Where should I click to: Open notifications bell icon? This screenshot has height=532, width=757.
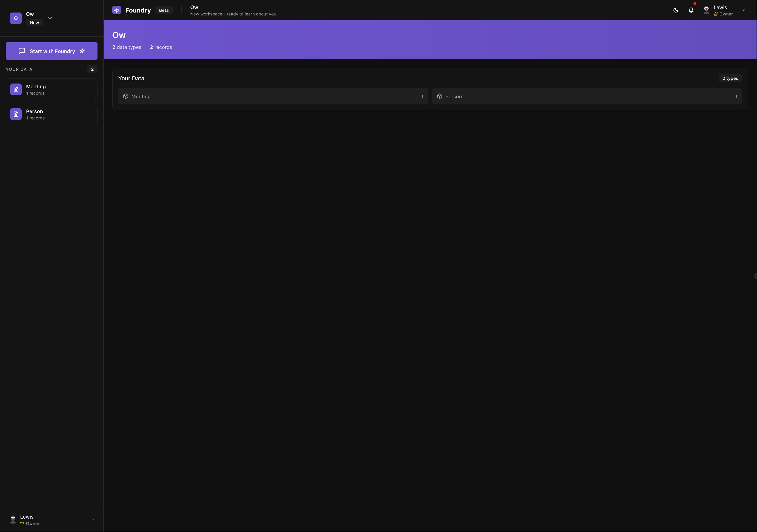[x=691, y=10]
